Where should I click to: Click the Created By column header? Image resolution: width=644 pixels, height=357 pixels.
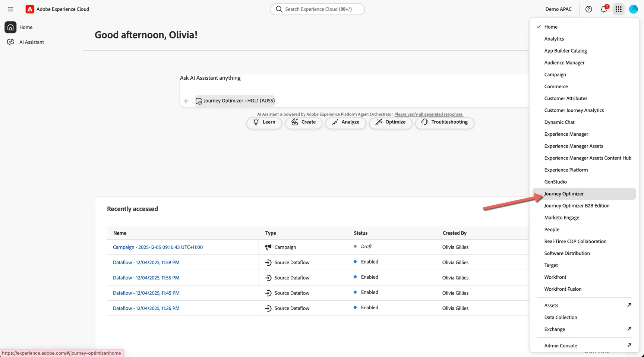[454, 233]
